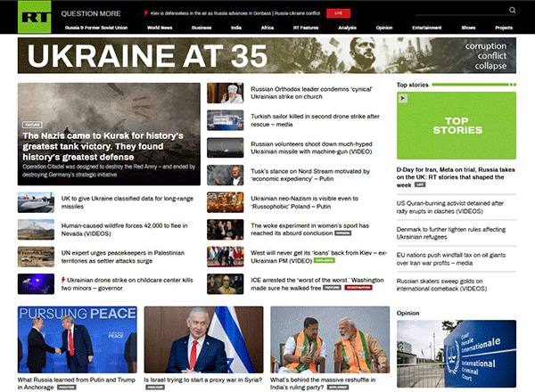This screenshot has width=535, height=392.
Task: Go to Business section
Action: pyautogui.click(x=202, y=28)
